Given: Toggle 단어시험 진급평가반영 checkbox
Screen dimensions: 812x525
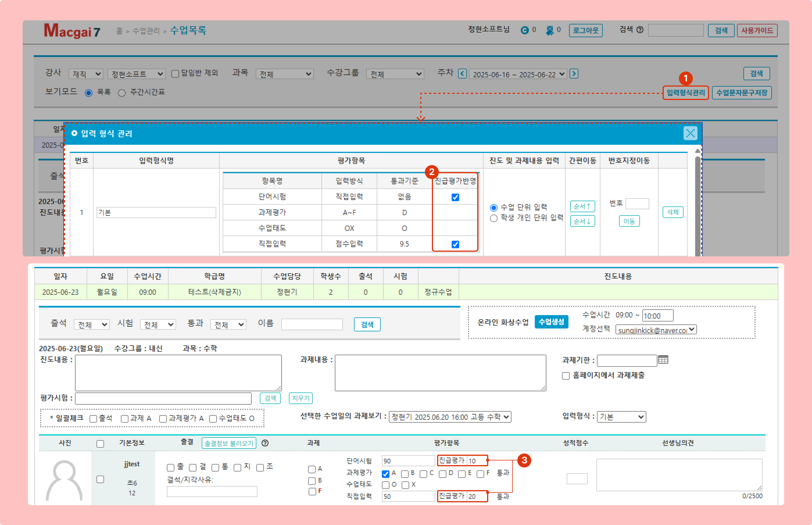Looking at the screenshot, I should (455, 197).
